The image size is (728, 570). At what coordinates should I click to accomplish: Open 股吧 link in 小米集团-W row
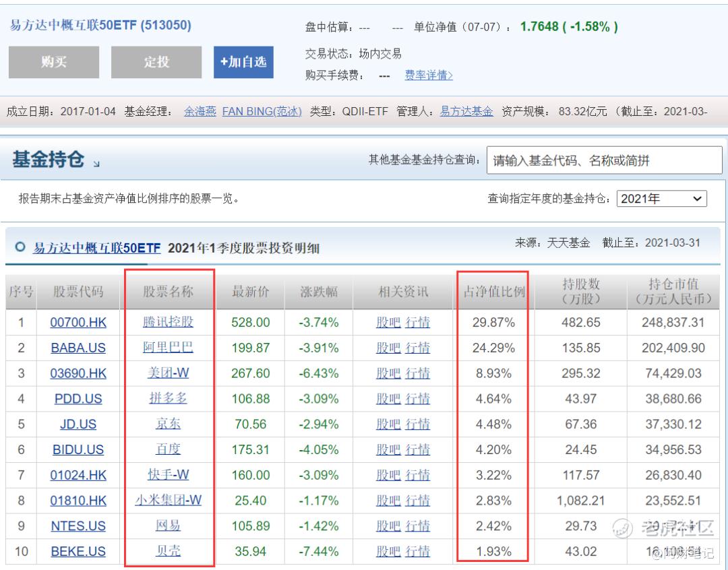click(x=389, y=501)
